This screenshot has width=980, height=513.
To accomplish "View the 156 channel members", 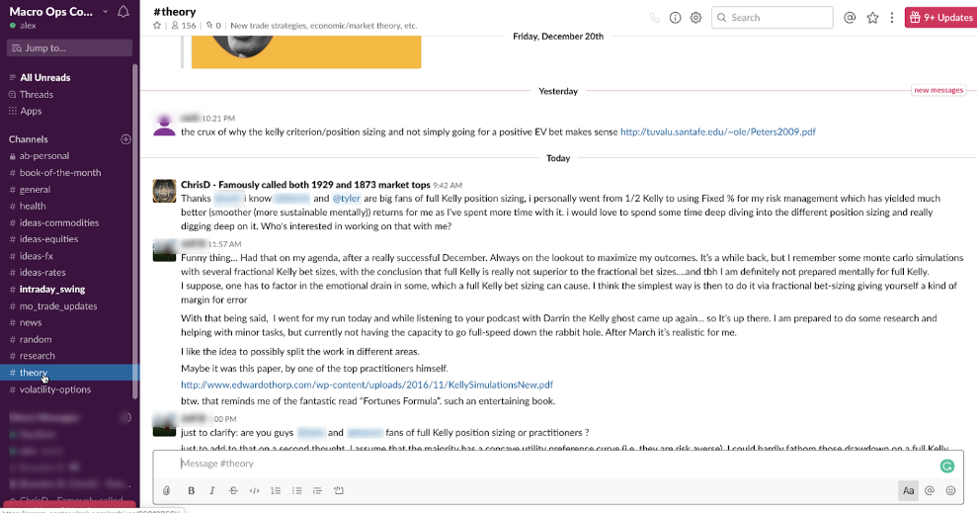I will click(x=184, y=26).
